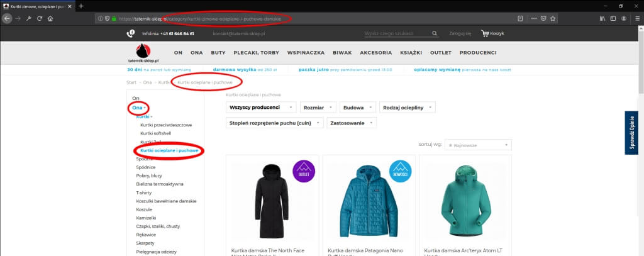The height and width of the screenshot is (256, 644).
Task: Open the wrench developer tools icon
Action: [x=29, y=18]
